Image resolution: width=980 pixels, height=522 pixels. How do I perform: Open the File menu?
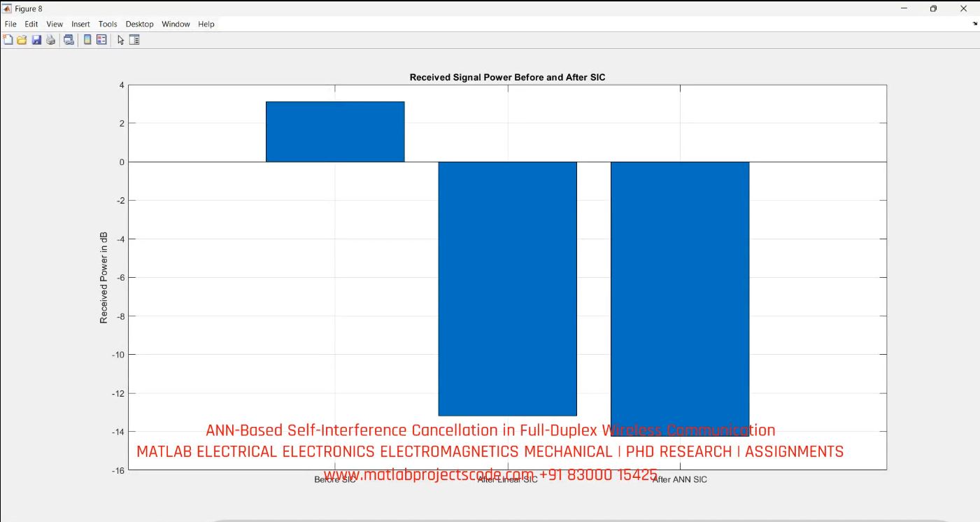click(x=10, y=24)
